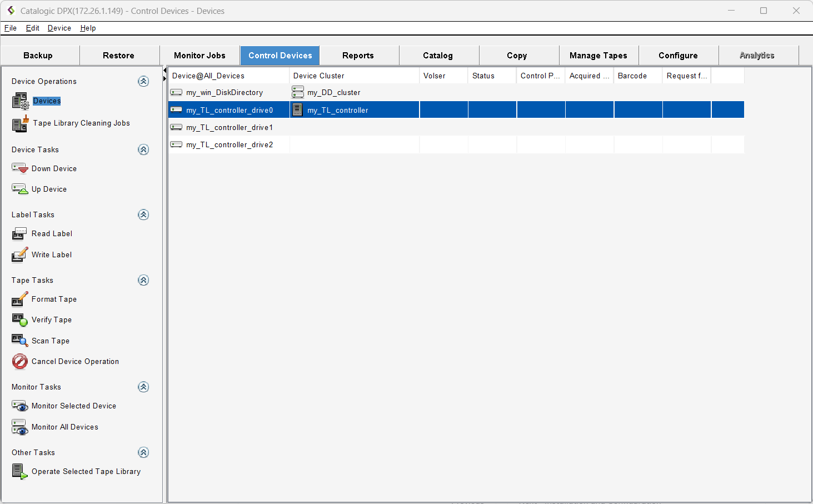Screen dimensions: 813x504
Task: Click the Down Device icon
Action: (19, 168)
